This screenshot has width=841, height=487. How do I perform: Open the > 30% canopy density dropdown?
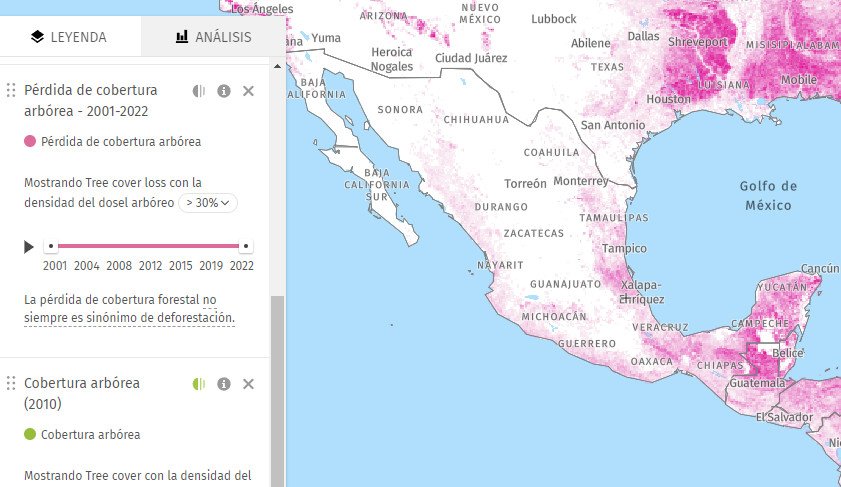(x=209, y=203)
